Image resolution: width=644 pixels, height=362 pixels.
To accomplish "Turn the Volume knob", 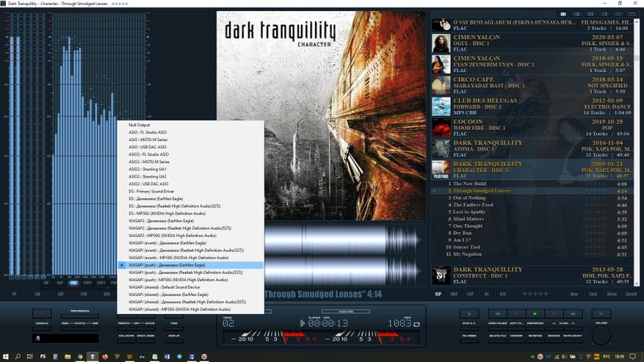I will point(601,336).
